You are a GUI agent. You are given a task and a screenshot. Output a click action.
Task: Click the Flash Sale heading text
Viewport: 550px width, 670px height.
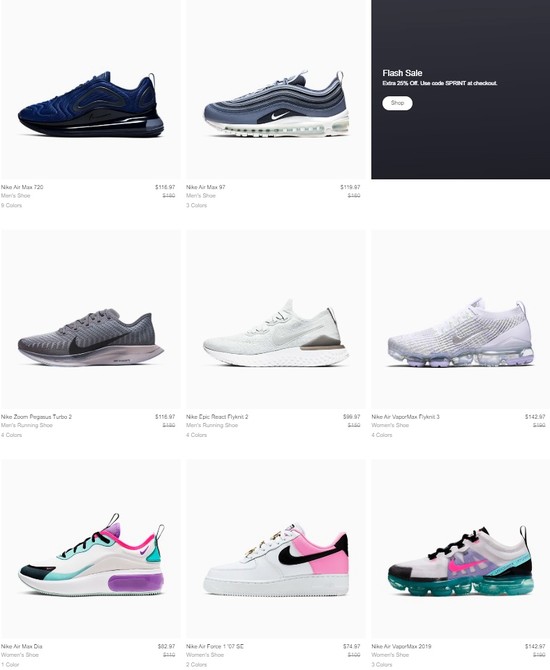[402, 73]
